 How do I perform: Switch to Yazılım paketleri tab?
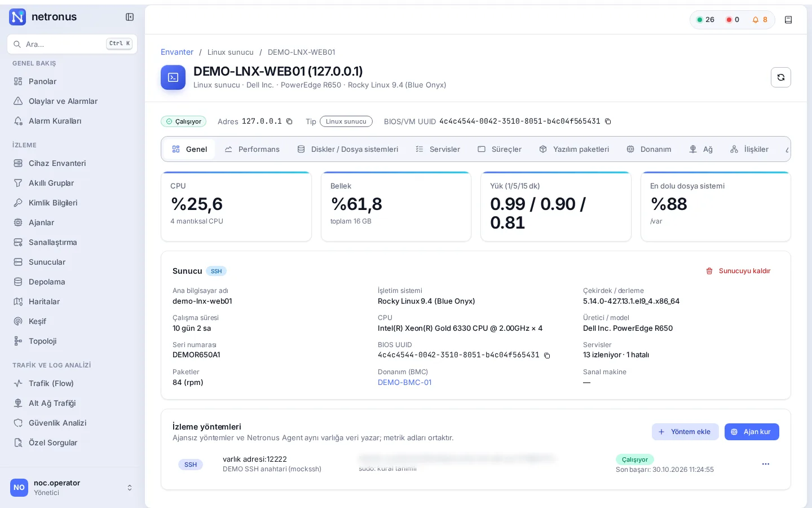click(x=575, y=150)
